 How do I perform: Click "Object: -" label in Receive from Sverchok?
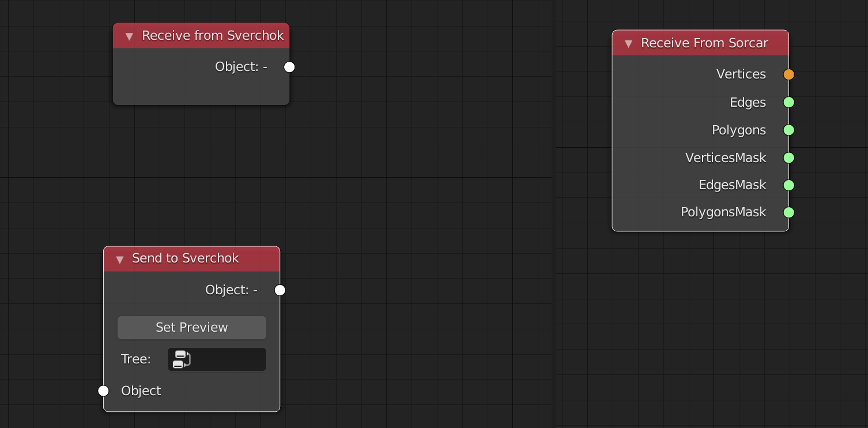coord(241,67)
